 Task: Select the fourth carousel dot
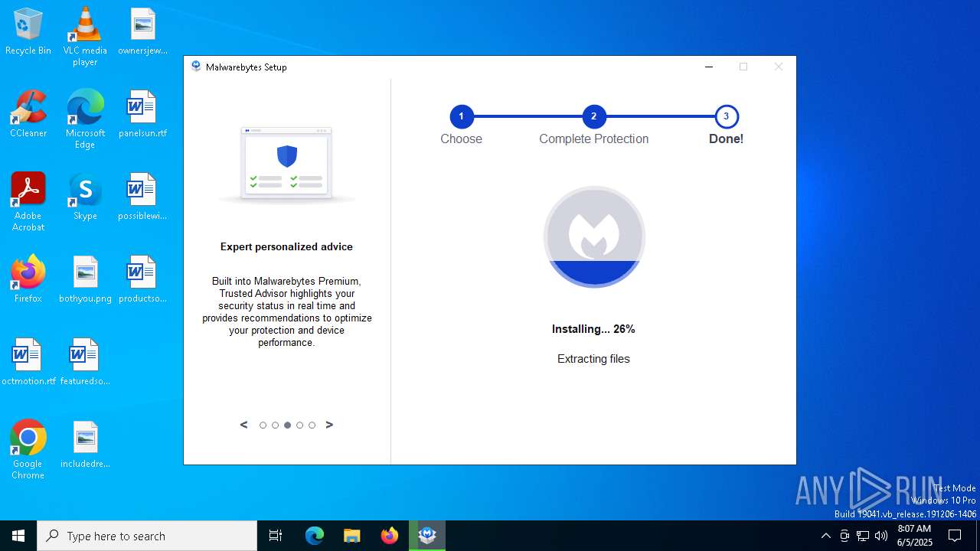(299, 425)
